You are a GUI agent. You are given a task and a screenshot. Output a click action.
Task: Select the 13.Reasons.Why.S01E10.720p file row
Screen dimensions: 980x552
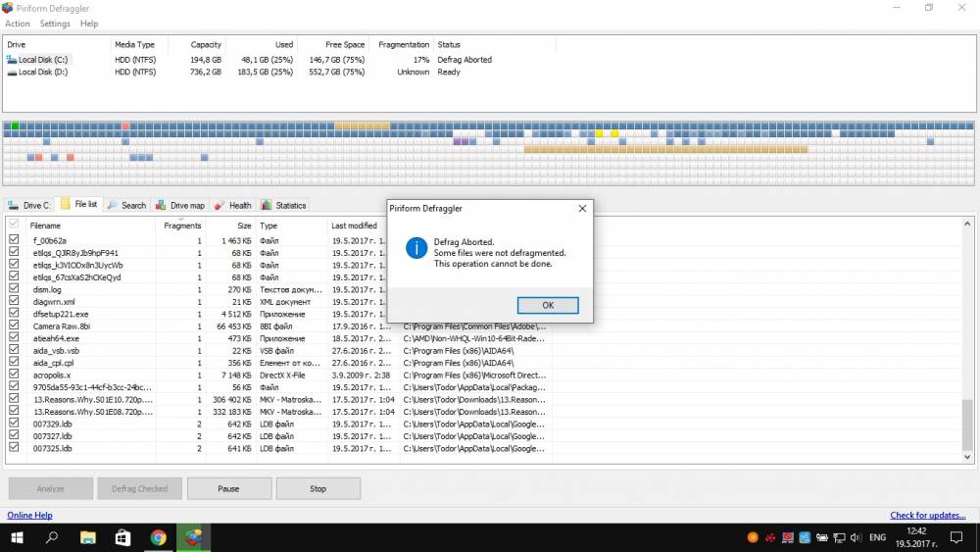(x=278, y=399)
